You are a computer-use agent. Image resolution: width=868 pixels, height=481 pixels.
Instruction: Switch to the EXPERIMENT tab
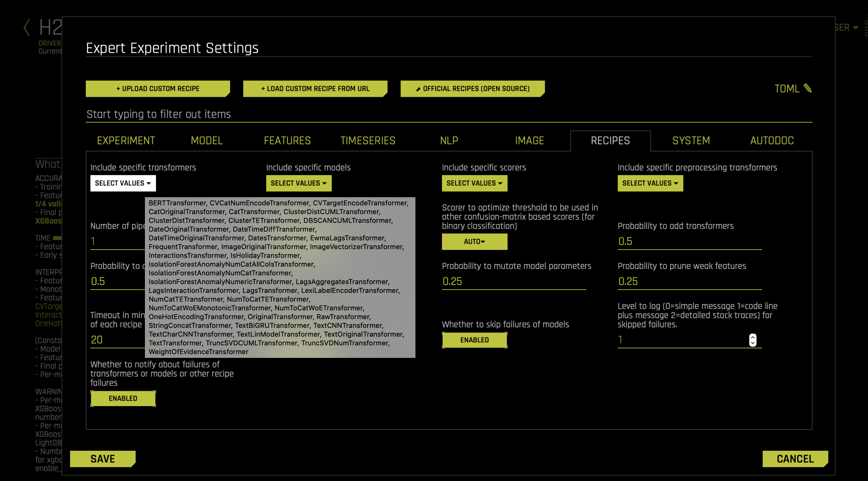coord(126,141)
